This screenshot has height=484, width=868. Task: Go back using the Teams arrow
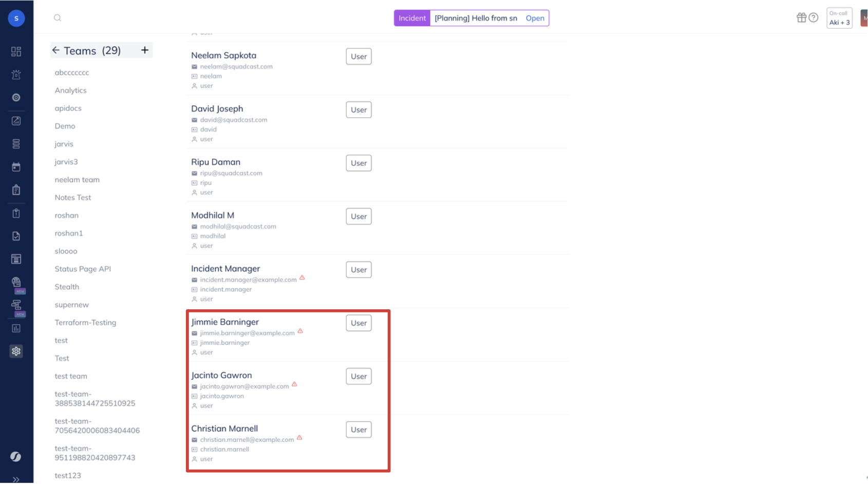56,50
